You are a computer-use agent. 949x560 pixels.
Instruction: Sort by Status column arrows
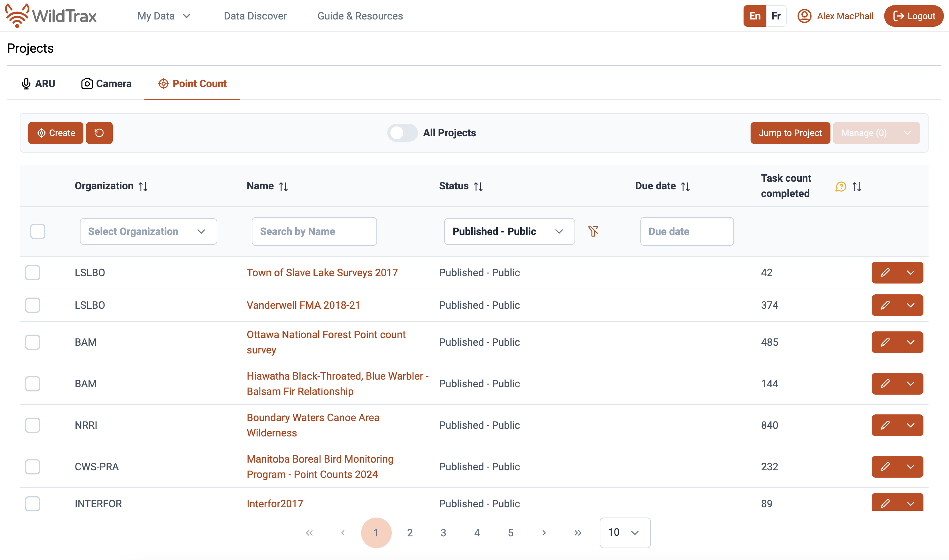(x=478, y=186)
